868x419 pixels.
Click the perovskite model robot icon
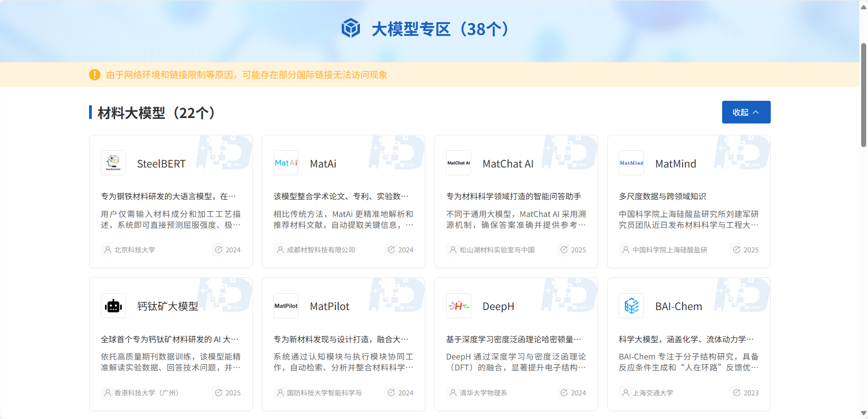tap(113, 306)
